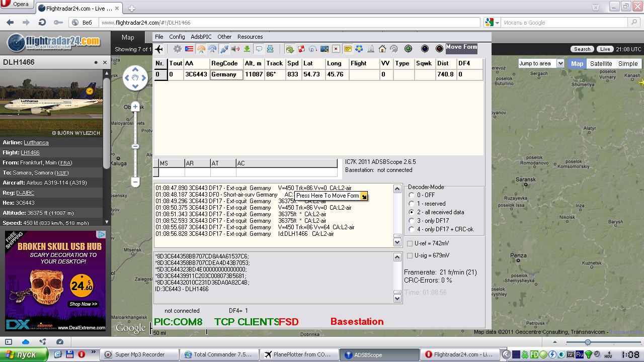Switch to the Satellite map view
The height and width of the screenshot is (362, 644).
601,64
